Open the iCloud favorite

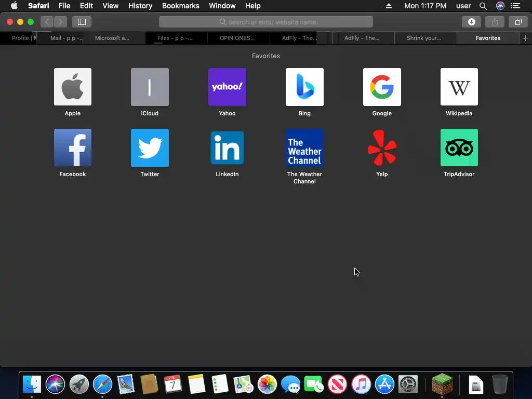coord(150,87)
